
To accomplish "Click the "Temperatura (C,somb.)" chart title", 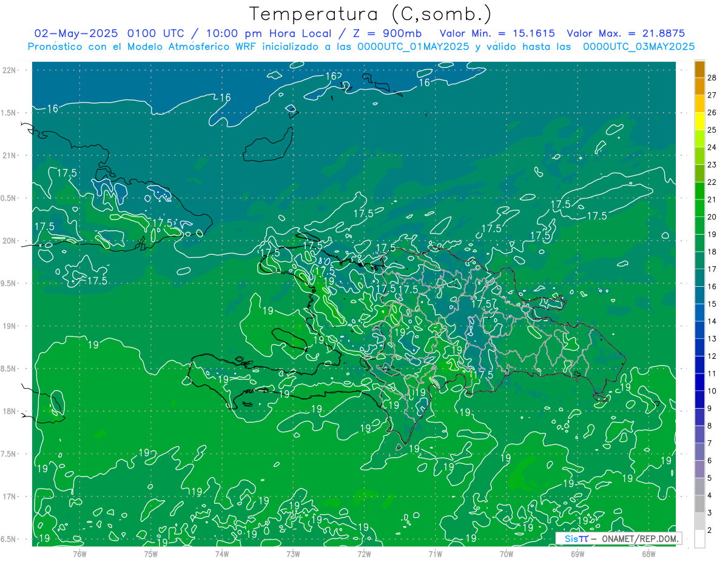I will tap(371, 14).
